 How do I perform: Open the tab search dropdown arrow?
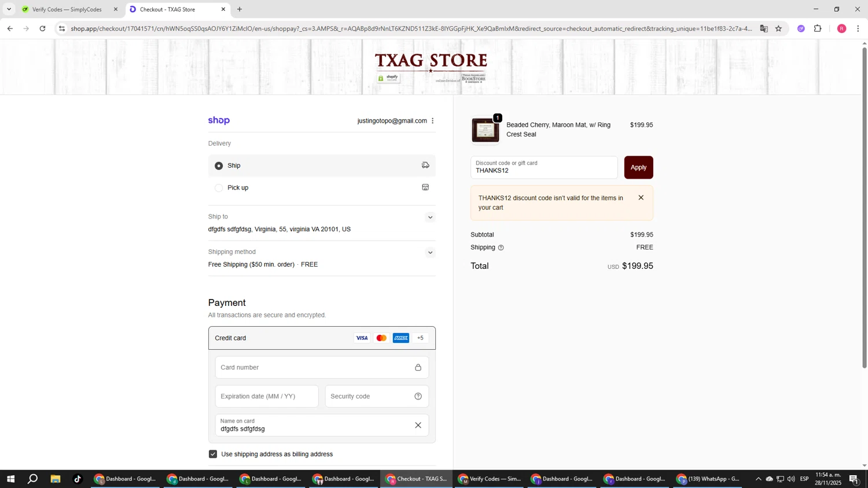point(9,9)
